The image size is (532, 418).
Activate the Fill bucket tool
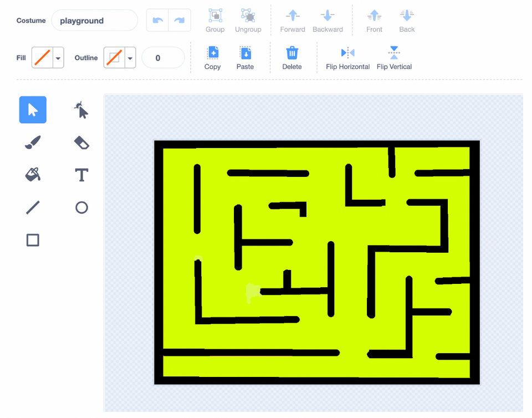click(x=32, y=174)
